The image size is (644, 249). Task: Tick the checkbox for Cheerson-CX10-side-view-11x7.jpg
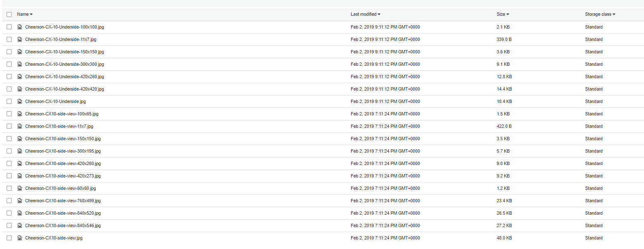point(9,126)
